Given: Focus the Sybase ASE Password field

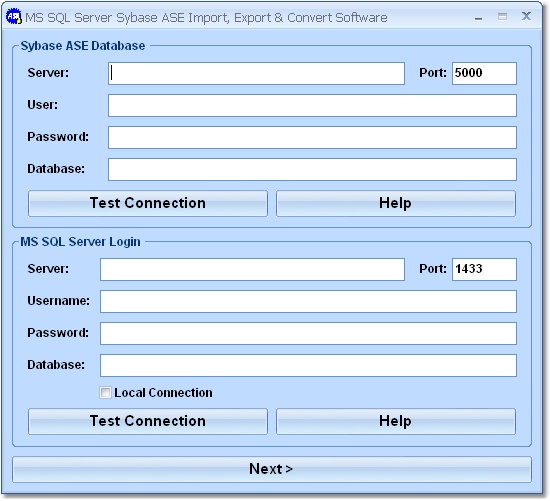Looking at the screenshot, I should click(x=312, y=137).
